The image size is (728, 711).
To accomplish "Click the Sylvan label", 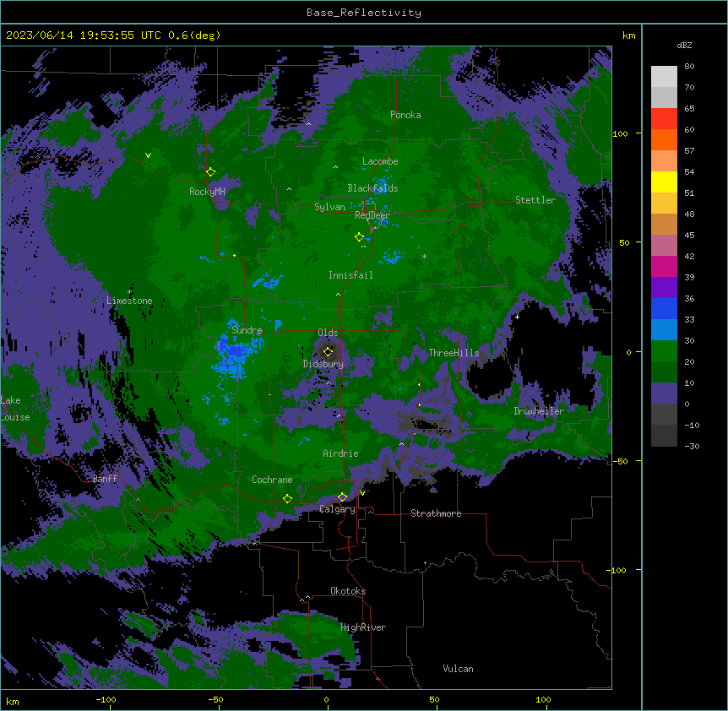I will tap(329, 207).
